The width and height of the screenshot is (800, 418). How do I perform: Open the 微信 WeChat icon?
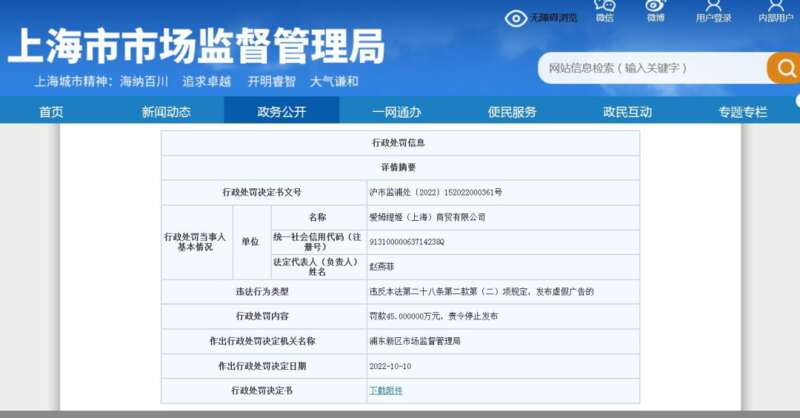tap(605, 6)
